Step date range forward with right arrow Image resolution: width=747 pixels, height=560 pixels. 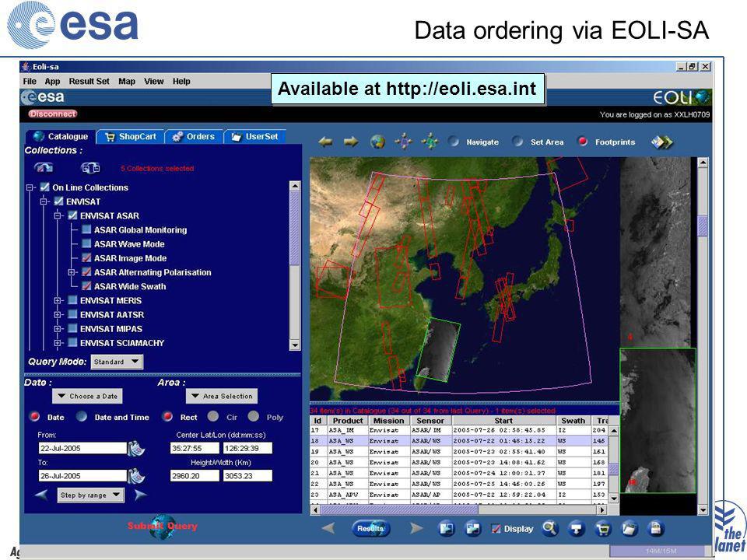[x=141, y=495]
